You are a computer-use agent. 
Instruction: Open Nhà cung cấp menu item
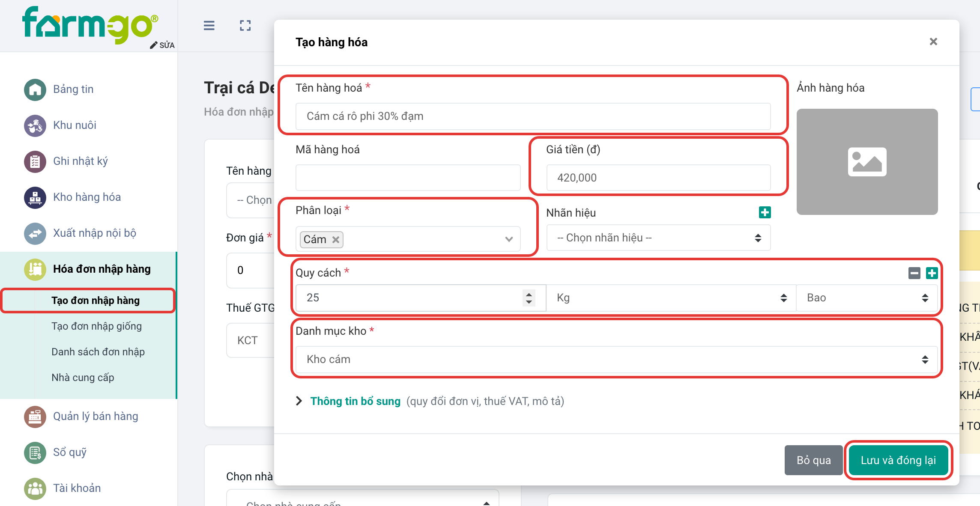[x=83, y=378]
